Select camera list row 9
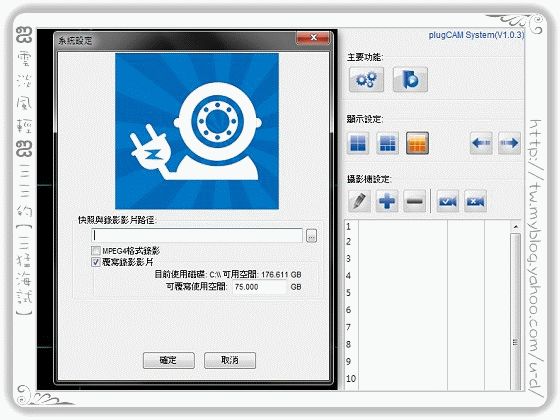This screenshot has height=420, width=560. point(427,361)
